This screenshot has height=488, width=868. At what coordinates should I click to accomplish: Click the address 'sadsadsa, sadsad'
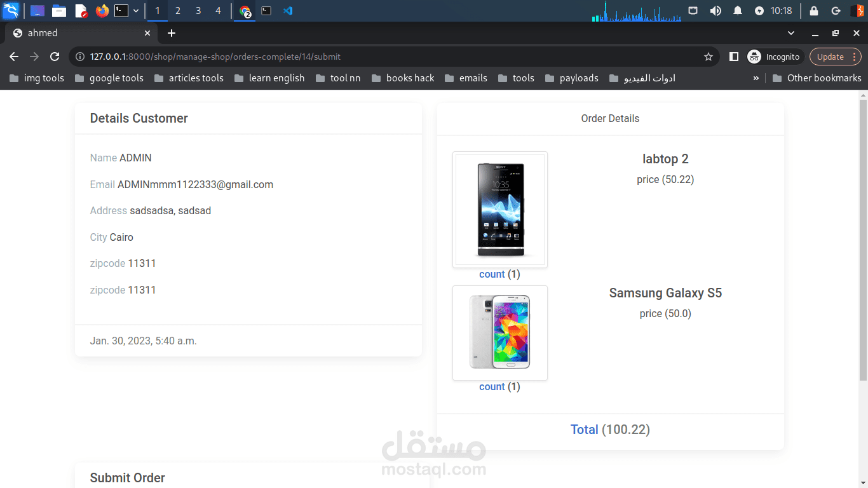[170, 211]
